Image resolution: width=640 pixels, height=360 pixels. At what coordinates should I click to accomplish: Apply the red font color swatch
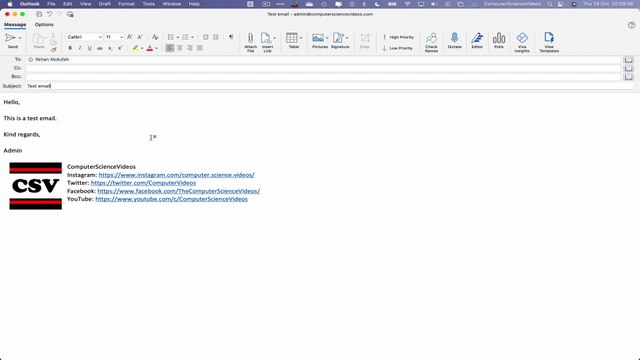tap(150, 48)
